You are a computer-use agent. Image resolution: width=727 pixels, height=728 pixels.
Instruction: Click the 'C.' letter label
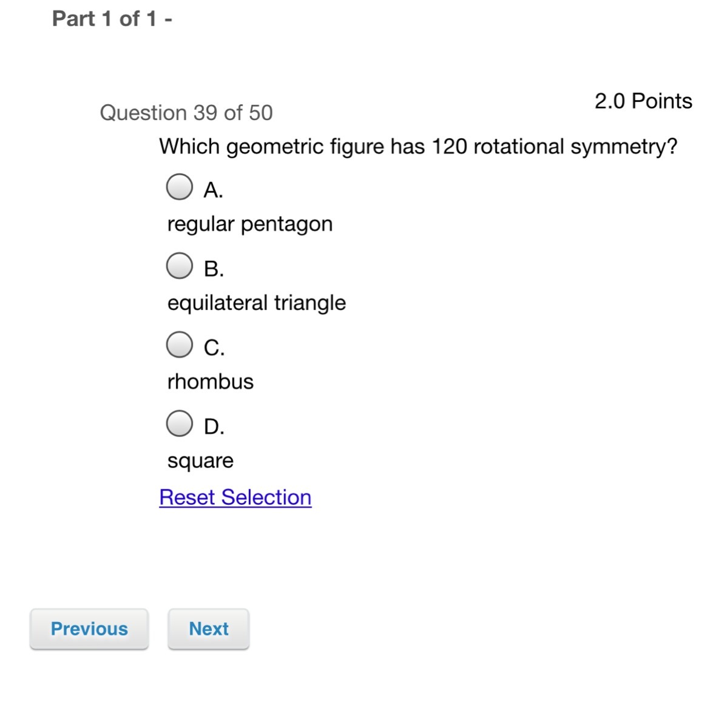(214, 348)
